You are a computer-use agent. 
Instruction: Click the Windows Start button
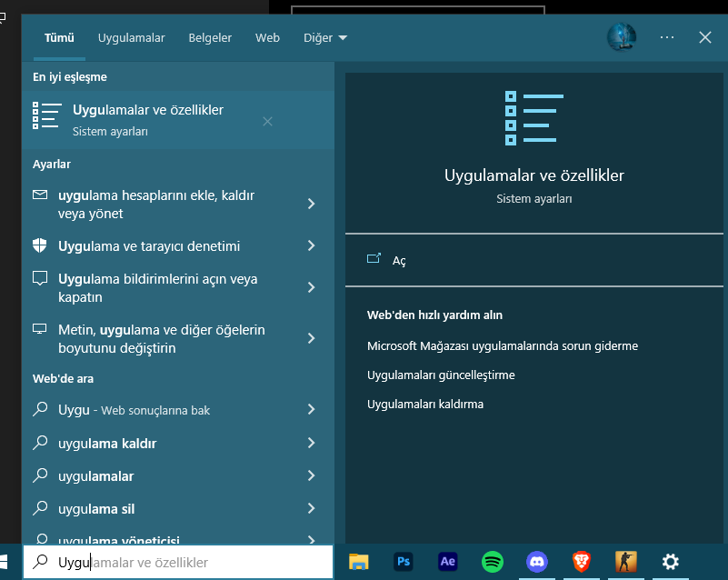pyautogui.click(x=5, y=562)
